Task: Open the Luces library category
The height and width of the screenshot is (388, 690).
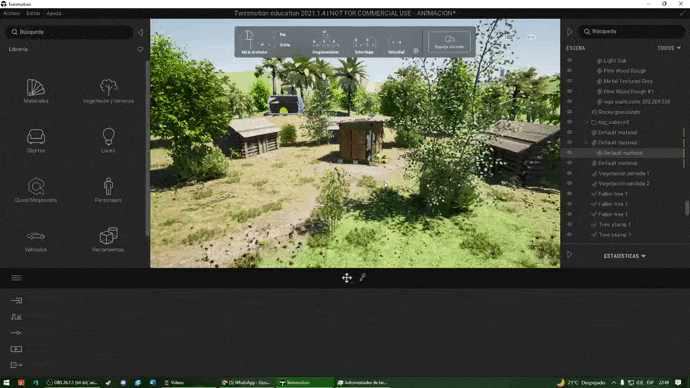Action: pos(108,140)
